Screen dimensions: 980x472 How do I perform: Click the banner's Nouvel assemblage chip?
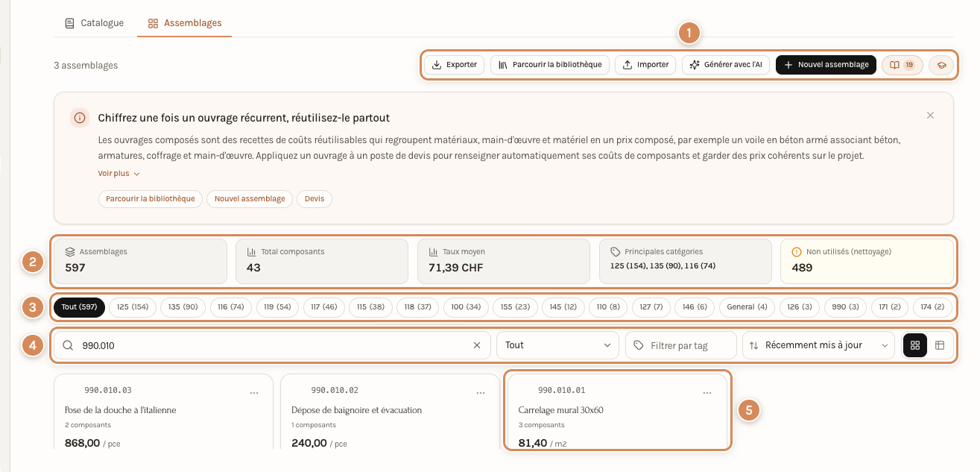pyautogui.click(x=250, y=199)
